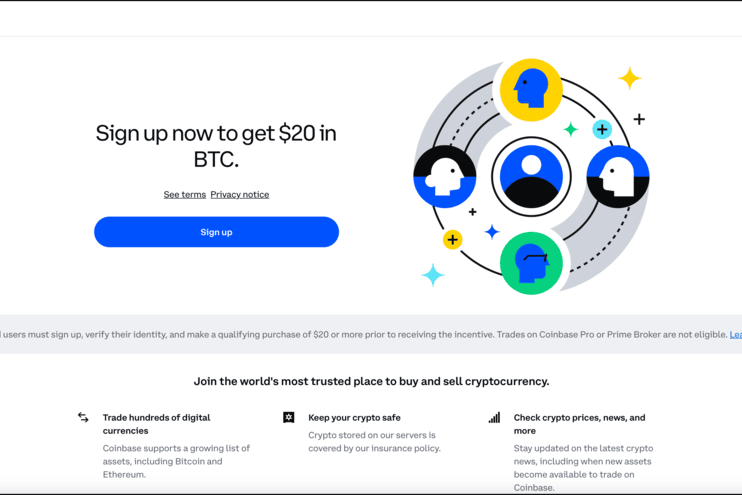
Task: Click the bar chart icon beside Check crypto prices
Action: [494, 418]
